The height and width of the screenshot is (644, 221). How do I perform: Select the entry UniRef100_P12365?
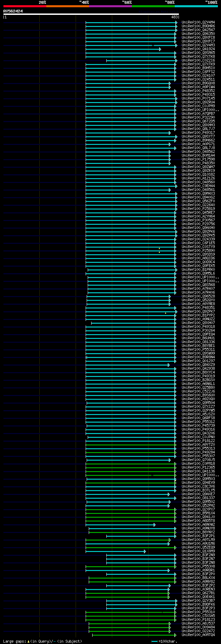click(198, 468)
